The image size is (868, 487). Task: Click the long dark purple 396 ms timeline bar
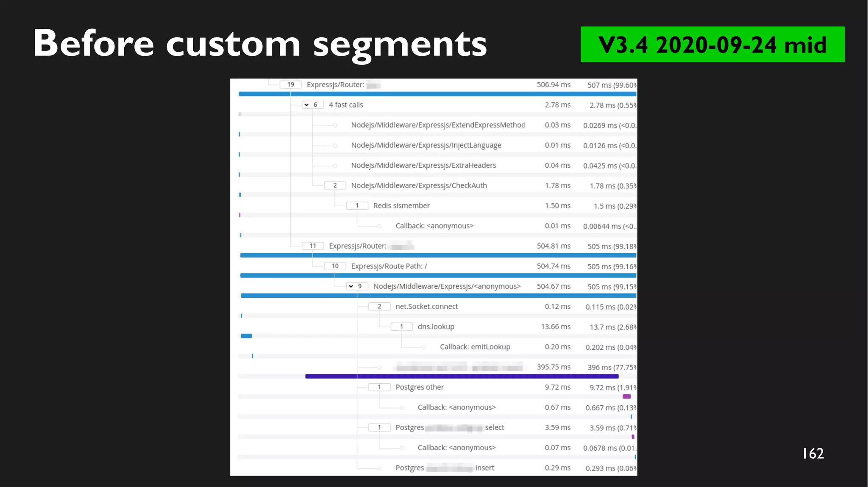(462, 376)
